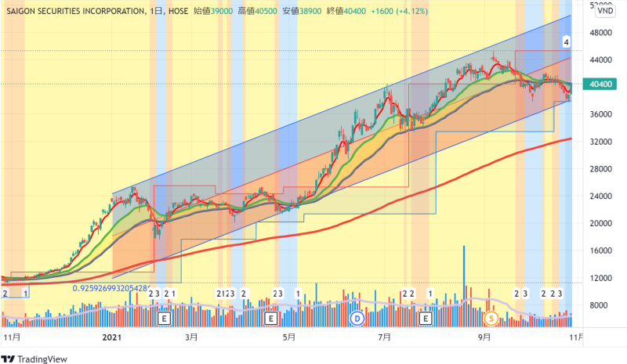Click the 24000 price axis label

point(600,196)
